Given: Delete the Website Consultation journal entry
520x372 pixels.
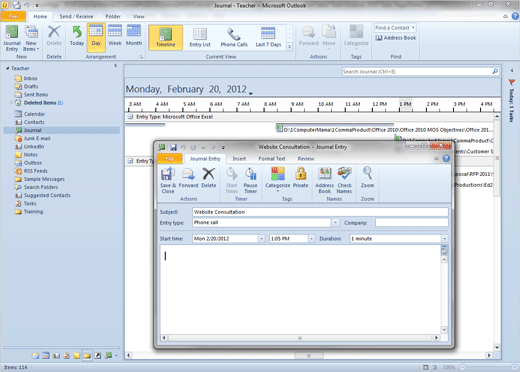Looking at the screenshot, I should (209, 178).
